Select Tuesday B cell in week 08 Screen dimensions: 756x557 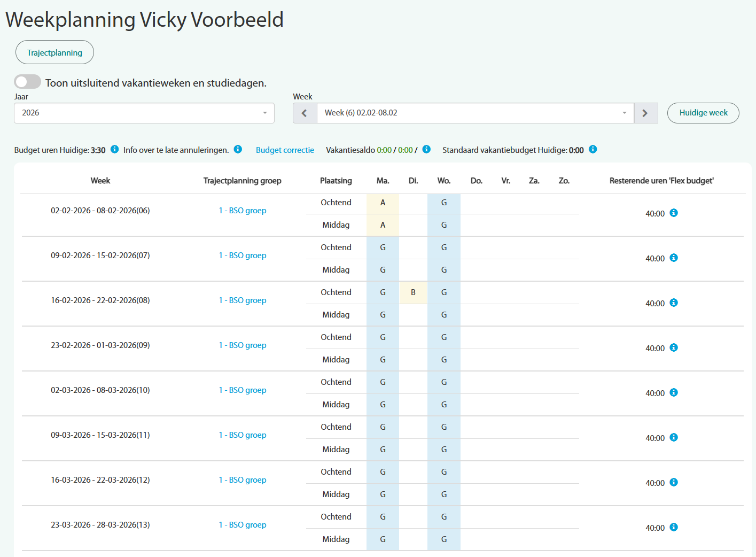[x=413, y=292]
